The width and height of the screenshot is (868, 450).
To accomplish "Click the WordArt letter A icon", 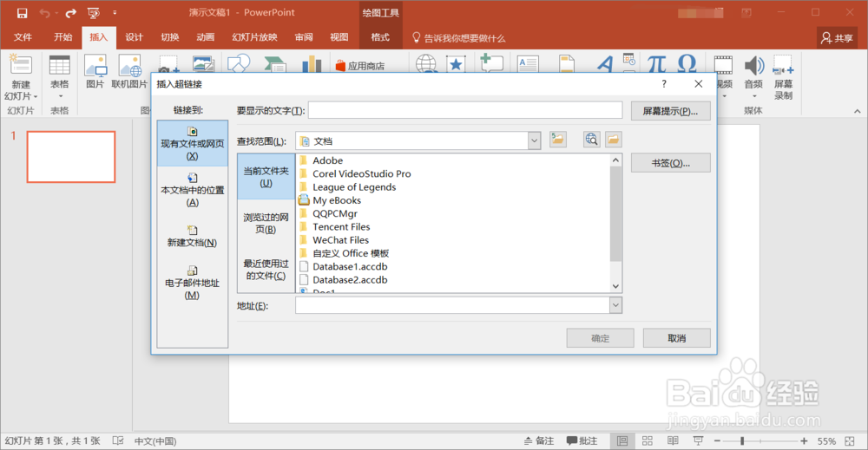I will pos(605,64).
